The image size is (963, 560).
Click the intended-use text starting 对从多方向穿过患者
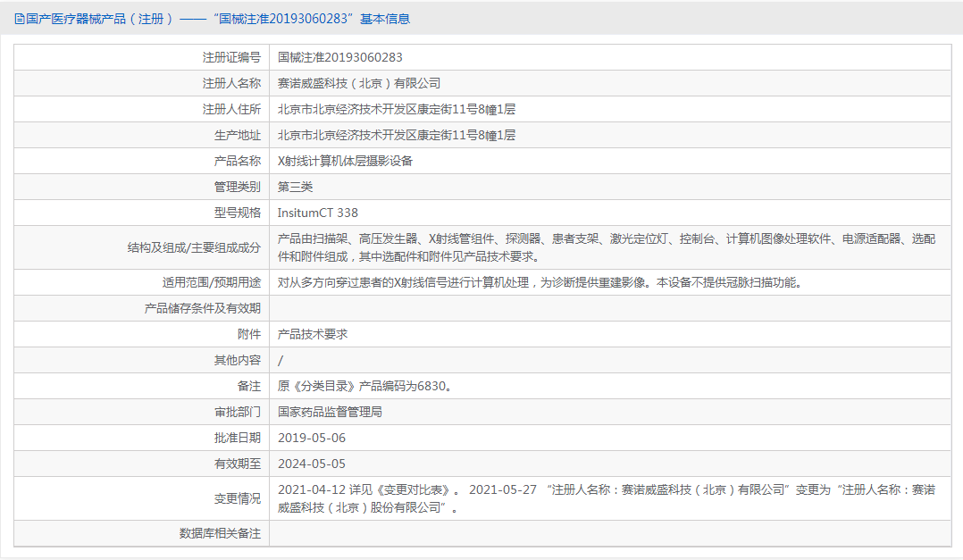click(x=540, y=282)
